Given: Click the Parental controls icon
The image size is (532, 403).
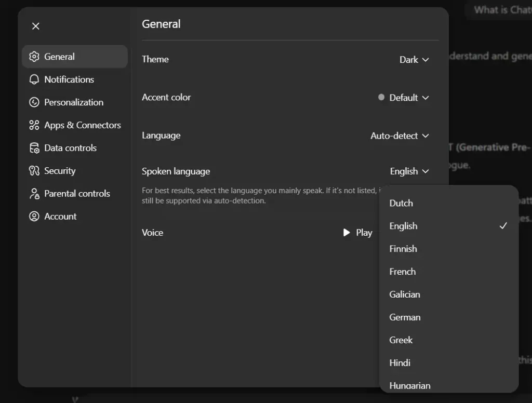Looking at the screenshot, I should [x=34, y=194].
